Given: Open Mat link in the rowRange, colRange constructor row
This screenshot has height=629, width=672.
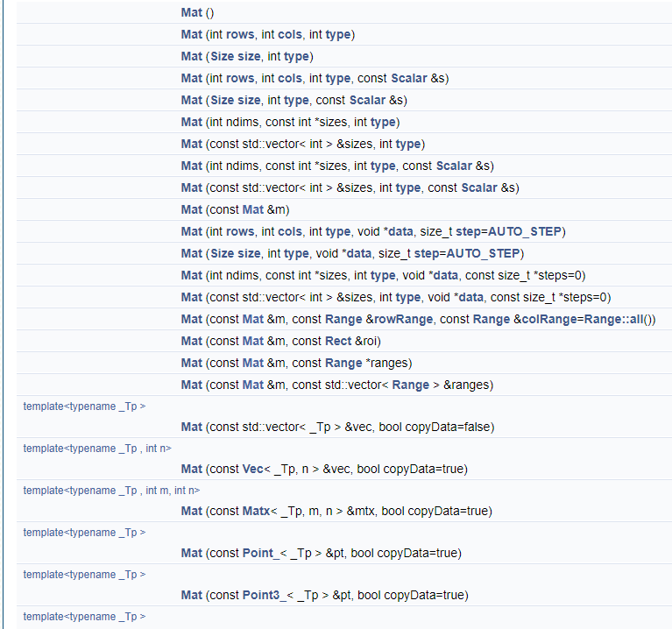Looking at the screenshot, I should [x=191, y=319].
